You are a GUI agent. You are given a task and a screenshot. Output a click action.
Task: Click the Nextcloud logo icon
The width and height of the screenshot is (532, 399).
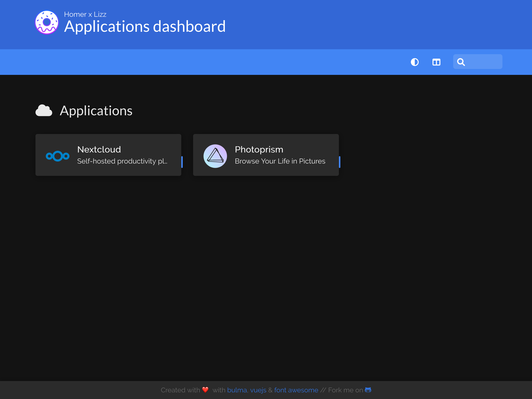[x=58, y=156]
